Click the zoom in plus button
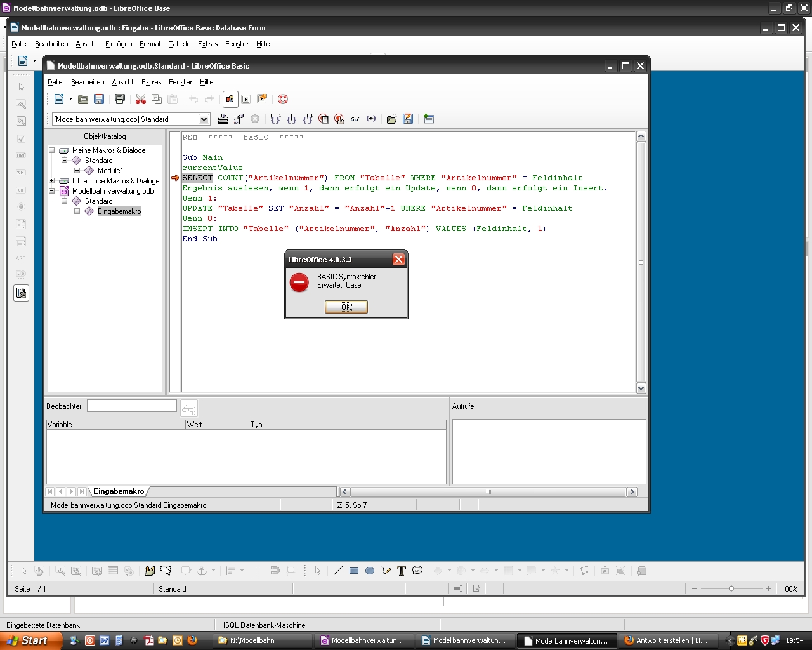The height and width of the screenshot is (650, 812). click(769, 588)
